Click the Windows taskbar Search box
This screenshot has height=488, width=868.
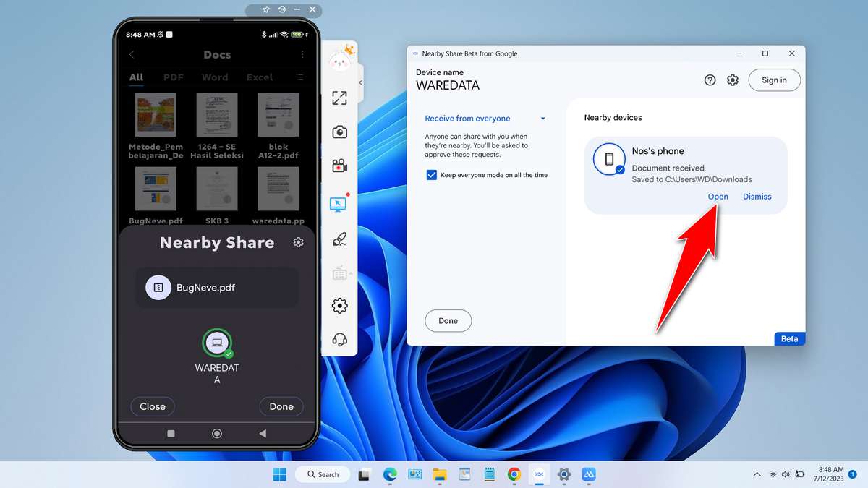click(x=323, y=474)
